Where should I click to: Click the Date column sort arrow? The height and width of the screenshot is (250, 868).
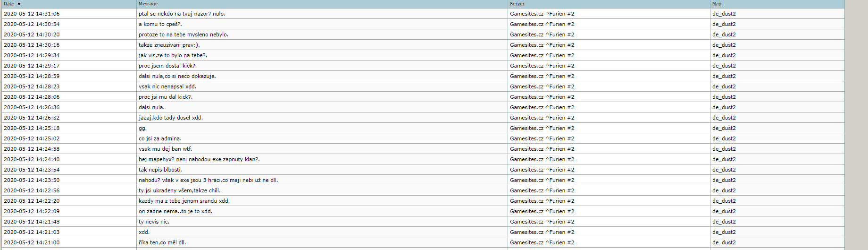click(19, 4)
